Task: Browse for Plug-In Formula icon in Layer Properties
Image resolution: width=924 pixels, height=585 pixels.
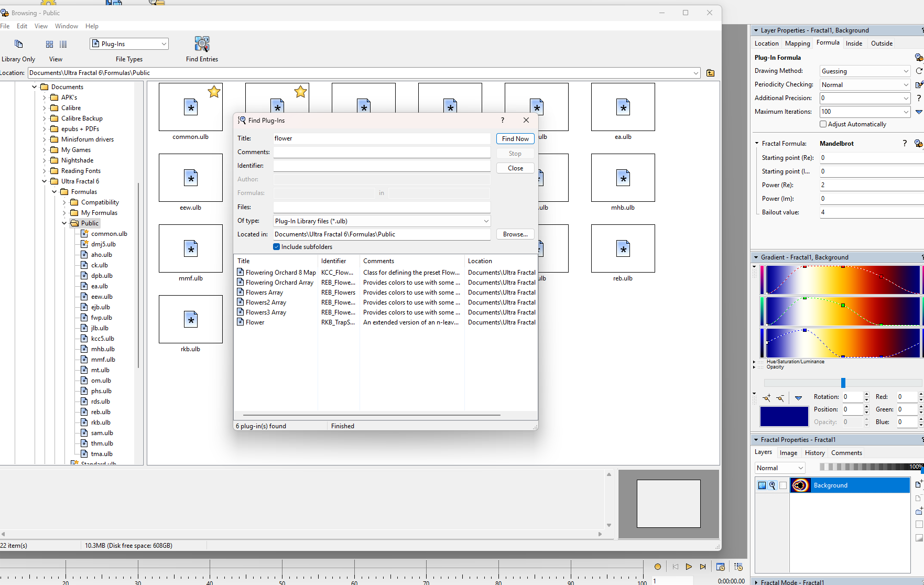Action: [919, 57]
